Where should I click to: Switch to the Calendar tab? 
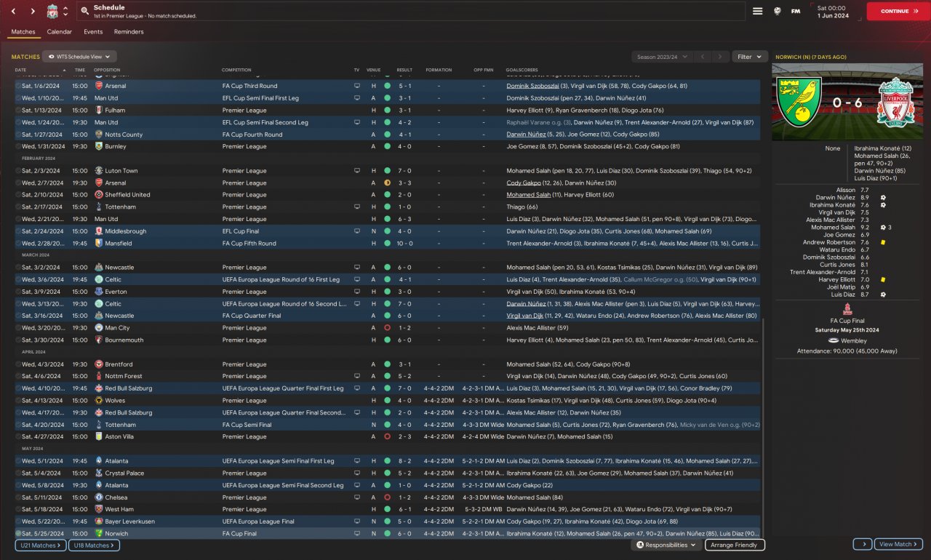[60, 32]
